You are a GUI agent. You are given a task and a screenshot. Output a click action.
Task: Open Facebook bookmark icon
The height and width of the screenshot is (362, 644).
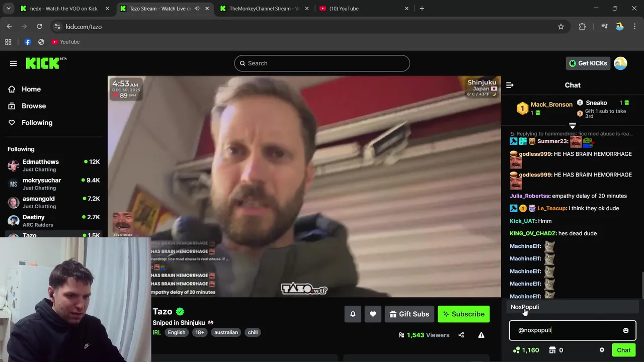tap(28, 42)
